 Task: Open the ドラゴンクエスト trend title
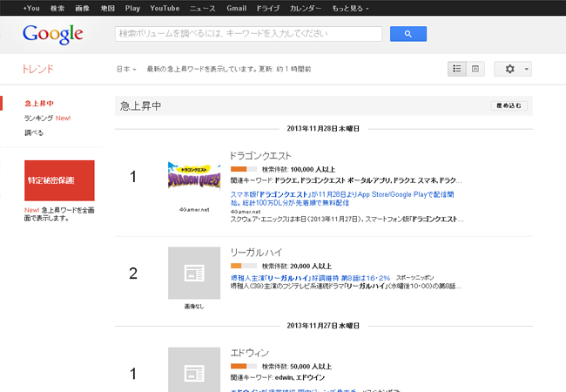point(260,155)
